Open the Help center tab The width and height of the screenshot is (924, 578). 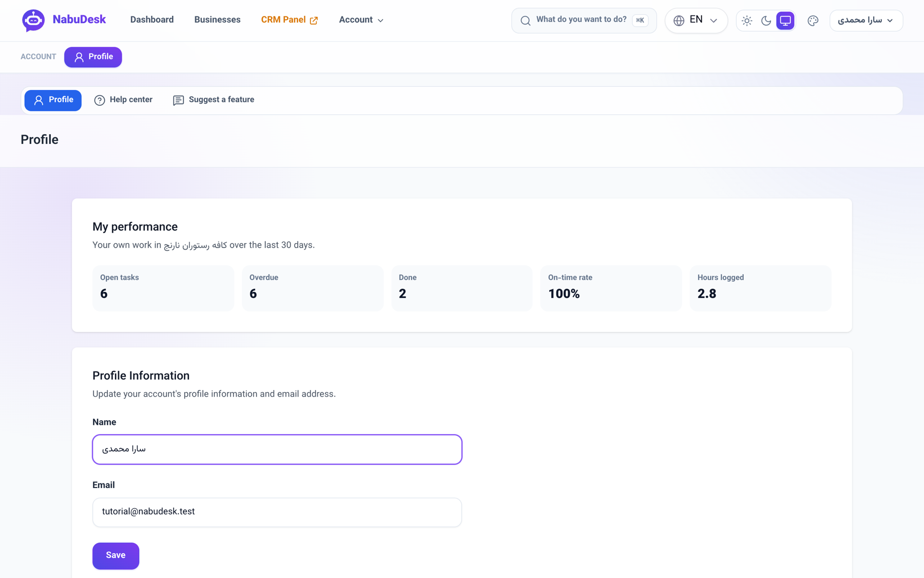tap(123, 100)
